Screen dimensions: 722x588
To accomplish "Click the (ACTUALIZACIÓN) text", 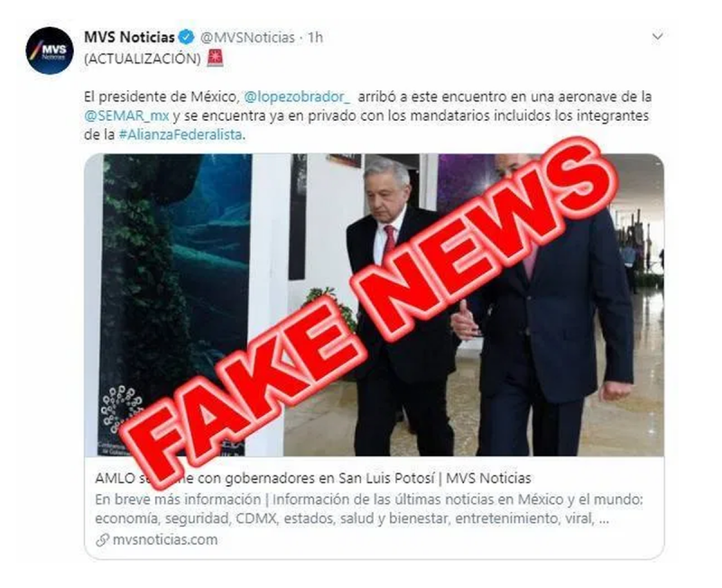I will [143, 59].
